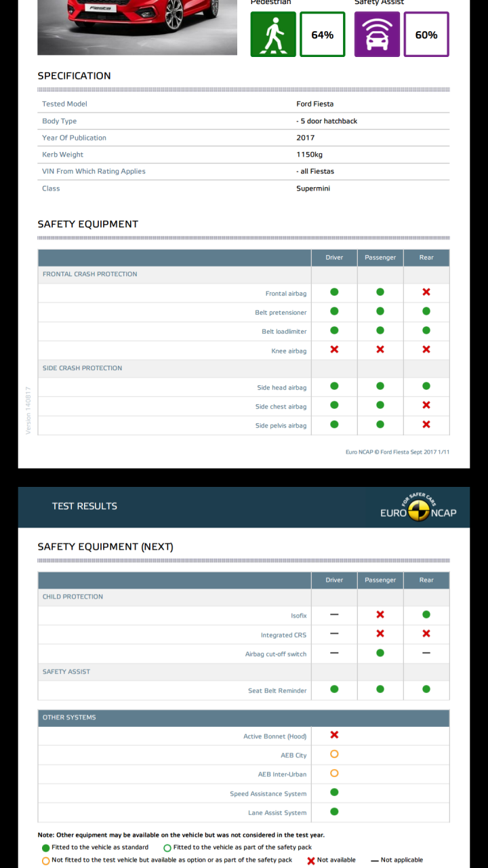Click the SAFETY EQUIPMENT heading
Image resolution: width=488 pixels, height=868 pixels.
(87, 224)
